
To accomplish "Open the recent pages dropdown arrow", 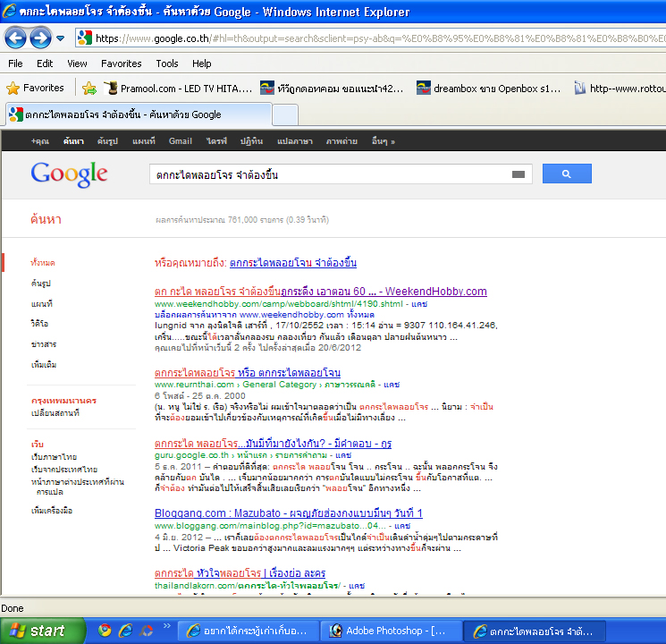I will point(60,38).
